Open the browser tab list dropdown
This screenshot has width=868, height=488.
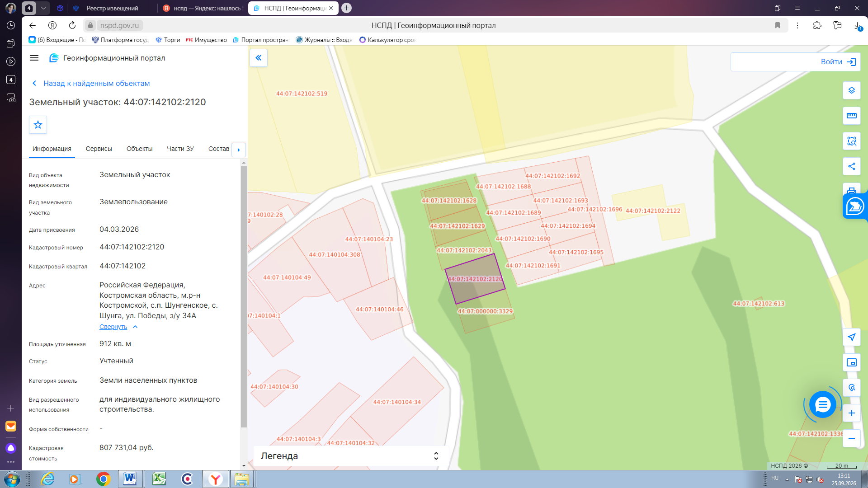pyautogui.click(x=43, y=8)
